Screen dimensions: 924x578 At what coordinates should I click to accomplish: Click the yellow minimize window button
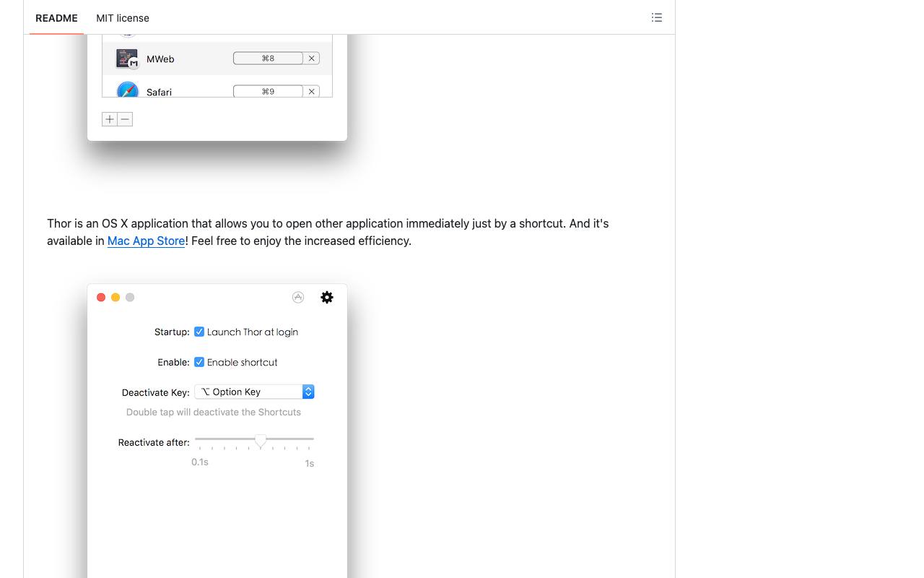pos(115,297)
